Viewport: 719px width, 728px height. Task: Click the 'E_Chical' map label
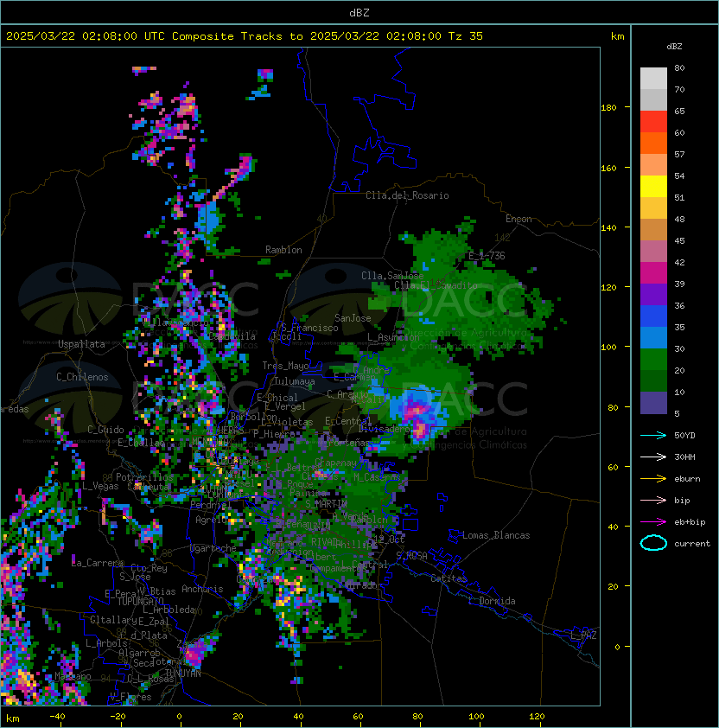tap(277, 398)
